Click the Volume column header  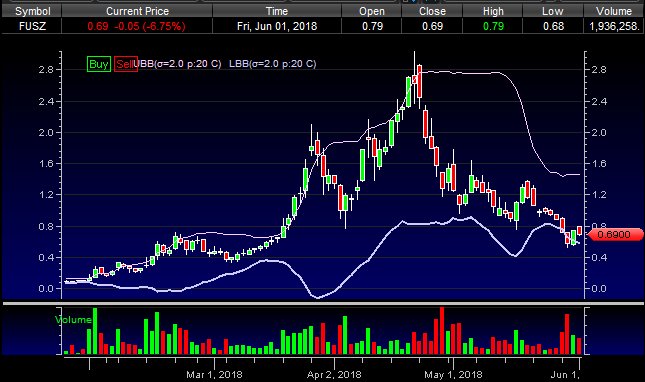614,11
